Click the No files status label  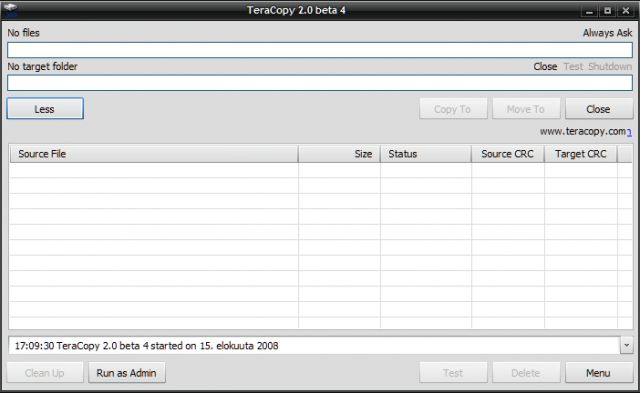click(x=23, y=33)
